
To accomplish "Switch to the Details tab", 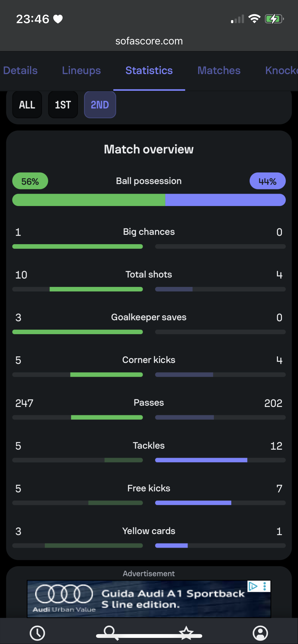I will (20, 70).
